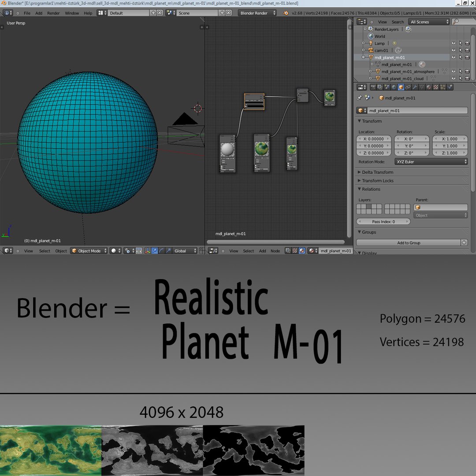Open the Global orientation dropdown
The width and height of the screenshot is (476, 476).
(185, 251)
